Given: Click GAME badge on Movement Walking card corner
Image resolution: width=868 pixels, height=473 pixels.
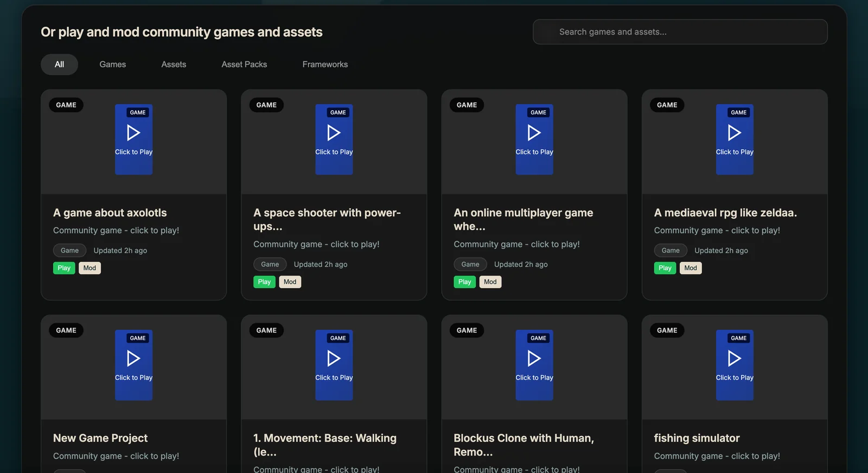Looking at the screenshot, I should click(x=266, y=330).
